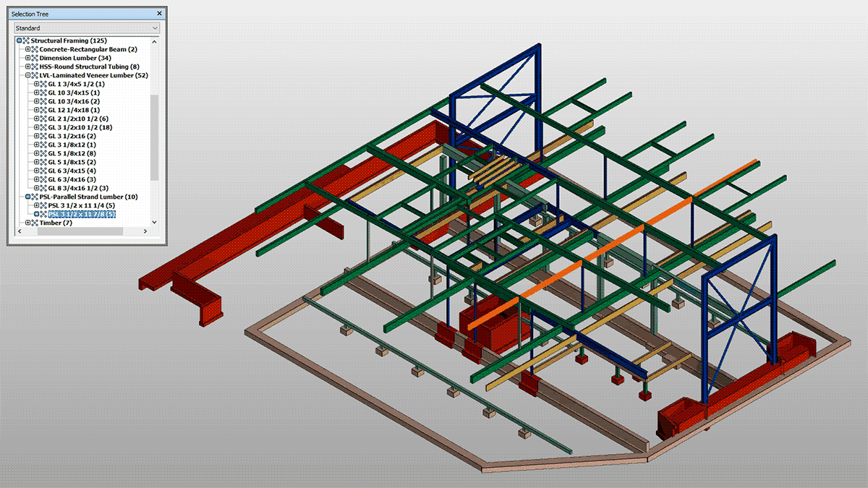The width and height of the screenshot is (868, 488).
Task: Select HSS-Round Structural Tubing (8) label
Action: coord(89,67)
